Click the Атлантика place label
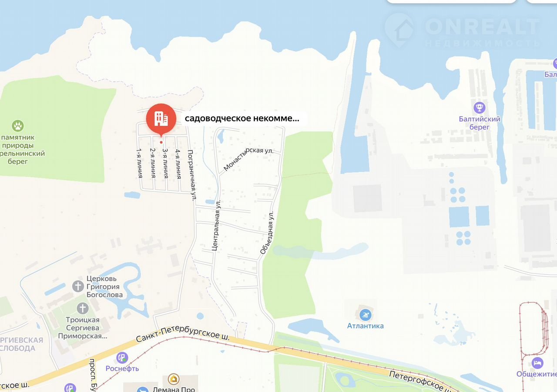This screenshot has height=392, width=557. [x=366, y=326]
